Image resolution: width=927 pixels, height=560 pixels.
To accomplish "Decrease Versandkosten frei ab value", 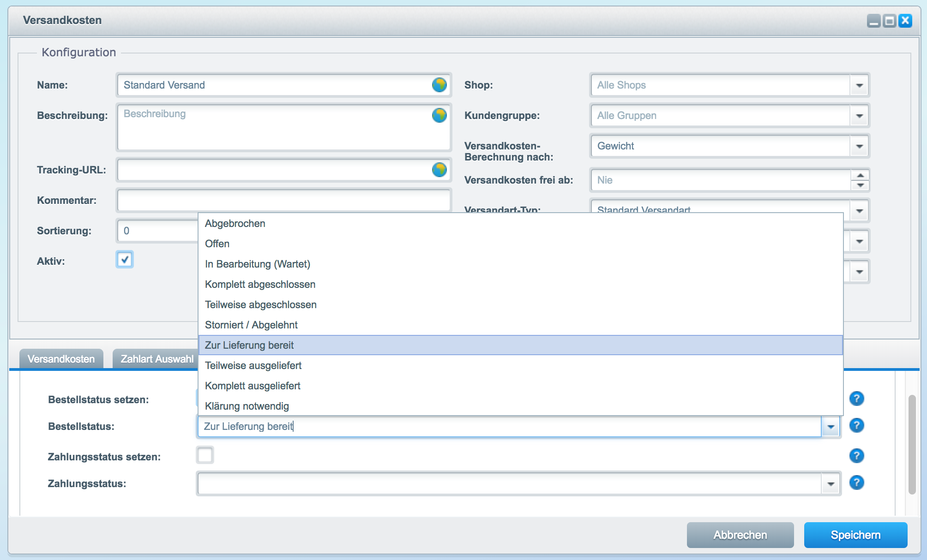I will coord(860,185).
